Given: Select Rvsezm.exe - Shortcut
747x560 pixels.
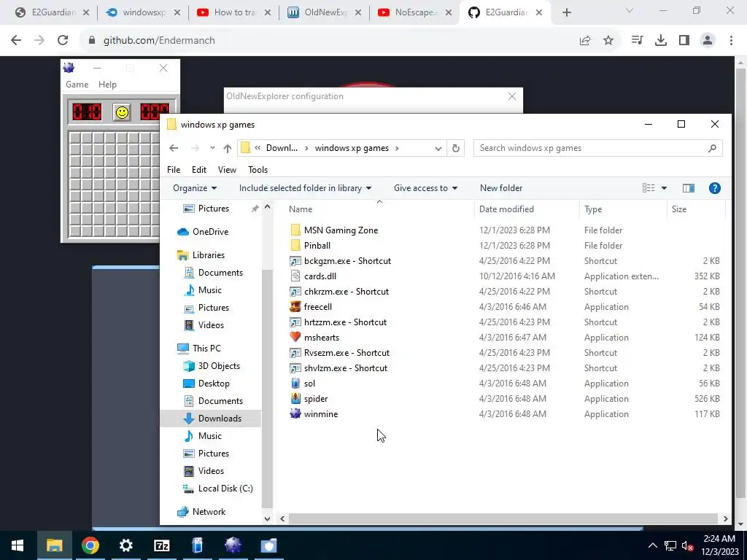Looking at the screenshot, I should (x=347, y=353).
